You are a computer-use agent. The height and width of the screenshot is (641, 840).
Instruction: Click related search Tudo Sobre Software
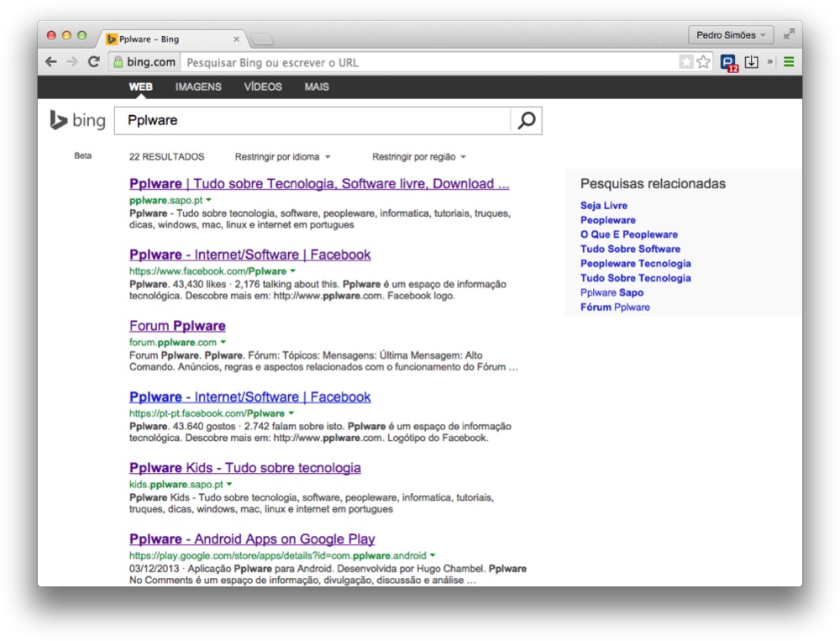pos(631,249)
